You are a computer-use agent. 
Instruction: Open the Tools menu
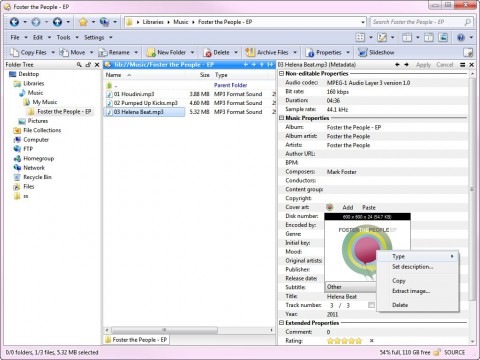[63, 37]
